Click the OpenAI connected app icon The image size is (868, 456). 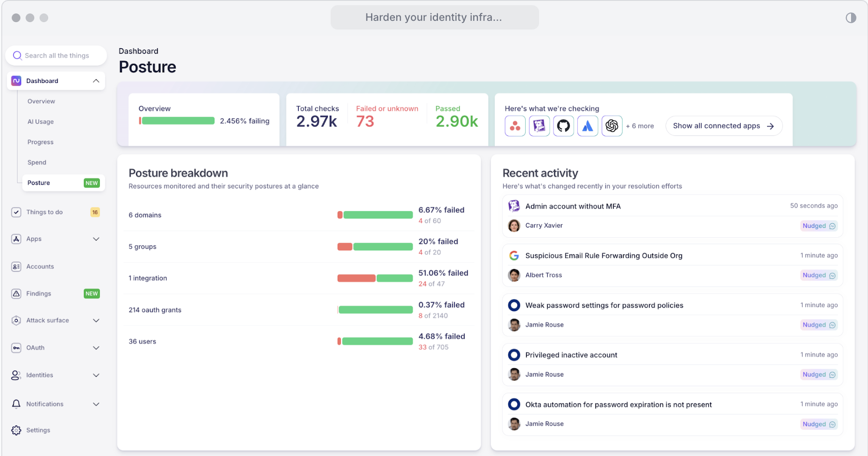click(611, 126)
